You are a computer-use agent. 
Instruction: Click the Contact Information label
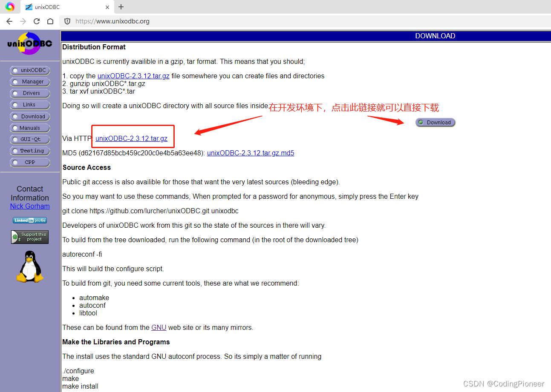pyautogui.click(x=30, y=193)
